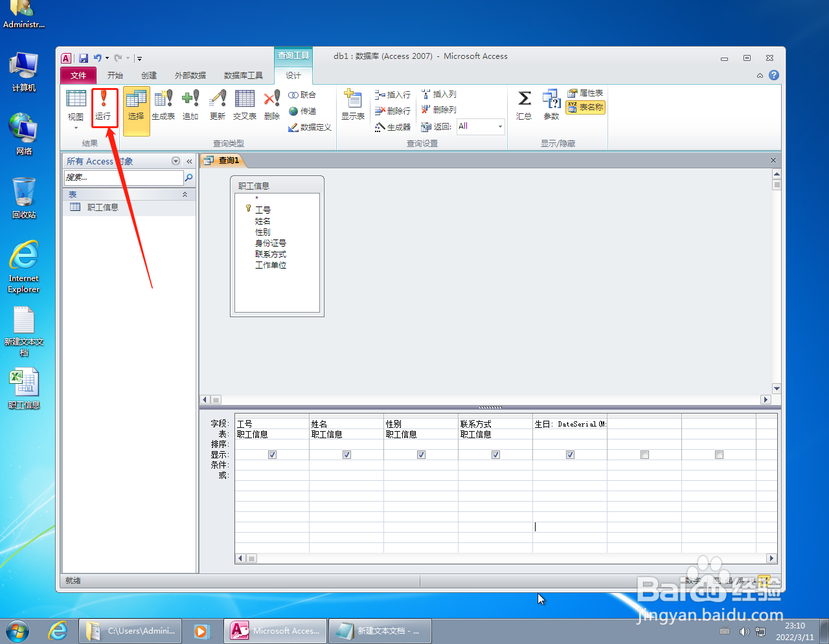Open the 回收站 desktop icon
Screen dimensions: 829x644
point(24,198)
